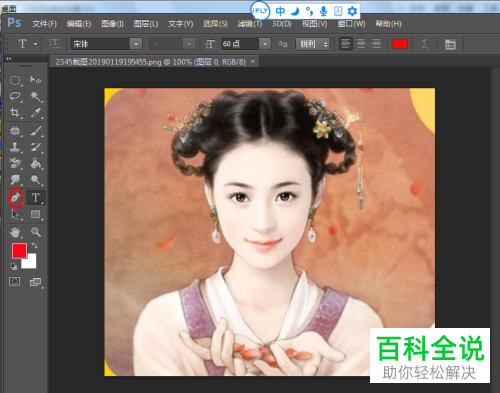Viewport: 500px width, 393px height.
Task: Select the Horizontal Type tool
Action: (x=36, y=198)
